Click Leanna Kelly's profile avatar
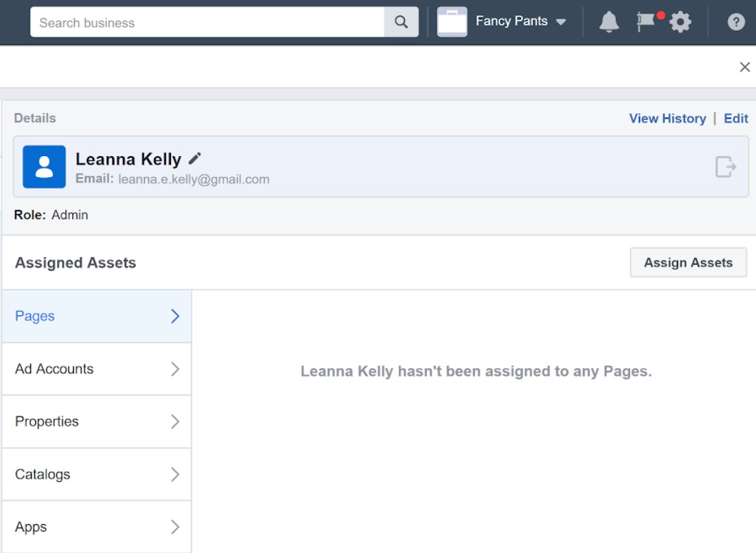 44,167
